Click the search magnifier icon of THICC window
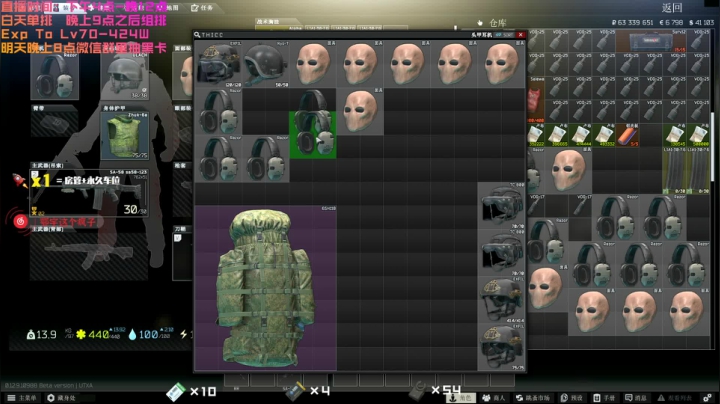 [x=197, y=35]
